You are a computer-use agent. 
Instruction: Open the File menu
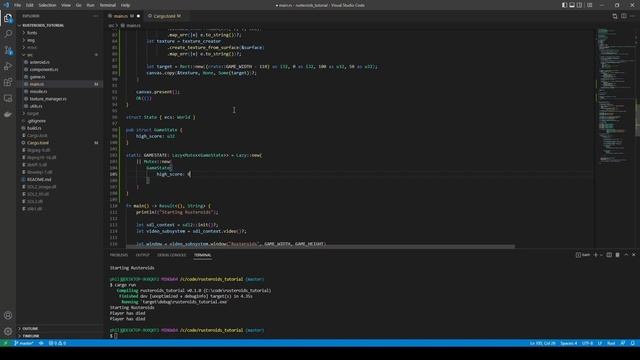click(x=18, y=5)
